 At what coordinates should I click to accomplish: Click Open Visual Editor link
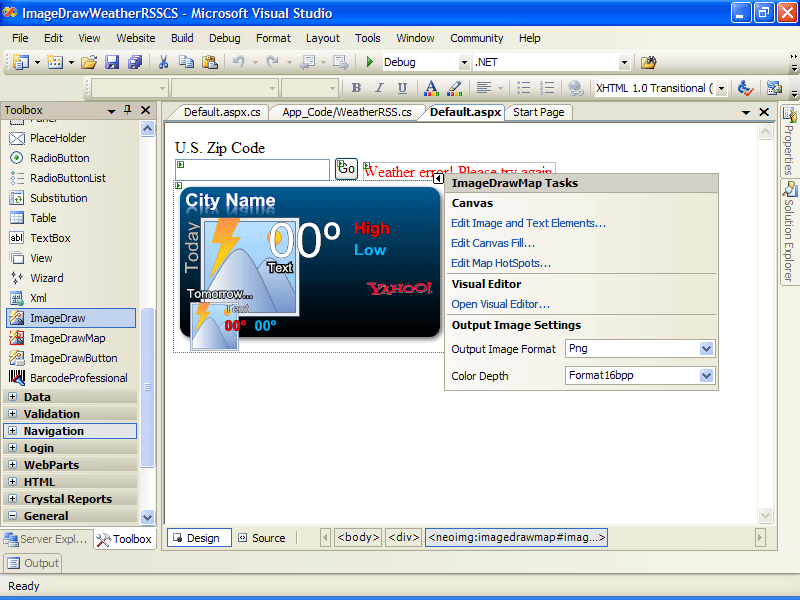click(501, 304)
